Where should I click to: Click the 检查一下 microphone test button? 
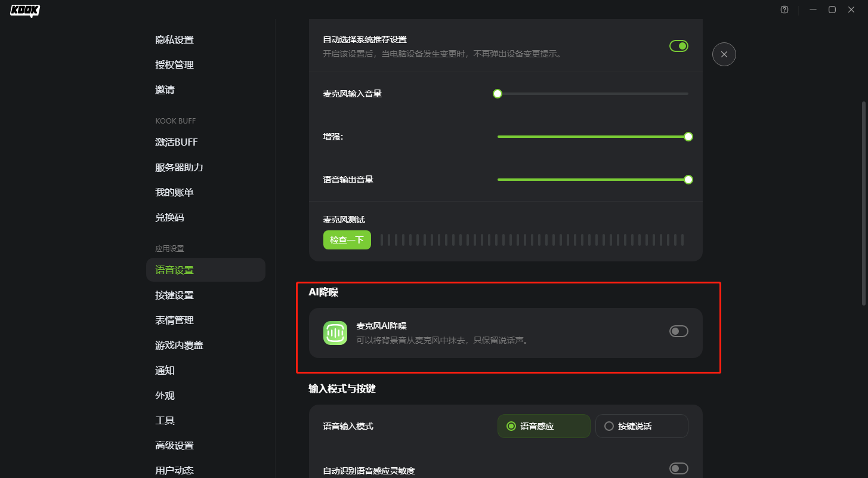tap(347, 240)
